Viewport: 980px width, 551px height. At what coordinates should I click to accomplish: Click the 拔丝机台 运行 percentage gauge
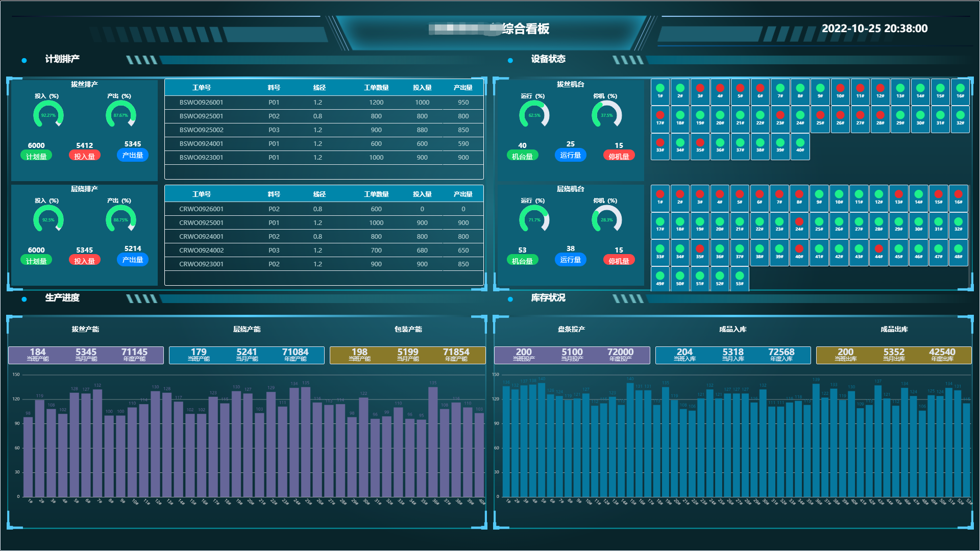click(x=534, y=115)
